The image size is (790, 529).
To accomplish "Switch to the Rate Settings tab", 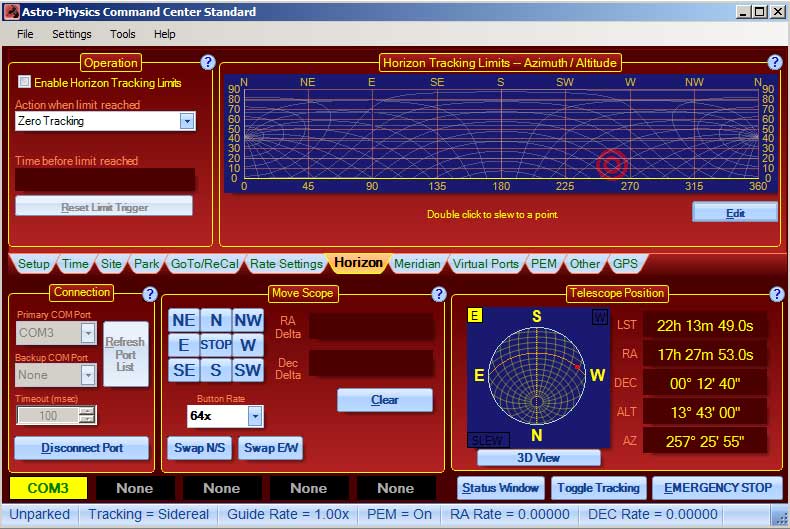I will (286, 263).
